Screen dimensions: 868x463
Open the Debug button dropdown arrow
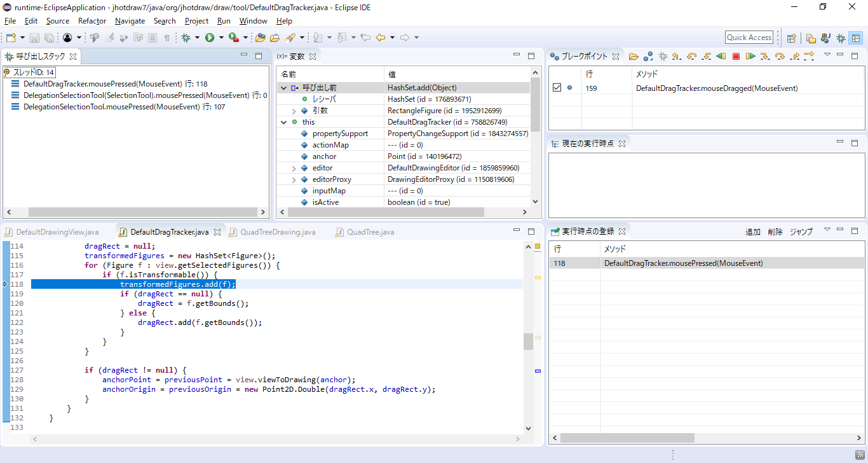pyautogui.click(x=197, y=38)
